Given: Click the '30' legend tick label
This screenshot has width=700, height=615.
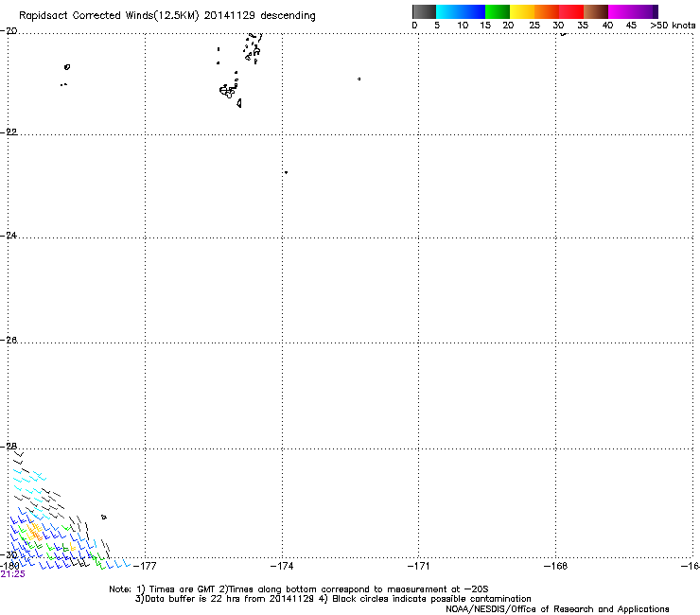Looking at the screenshot, I should (x=558, y=26).
